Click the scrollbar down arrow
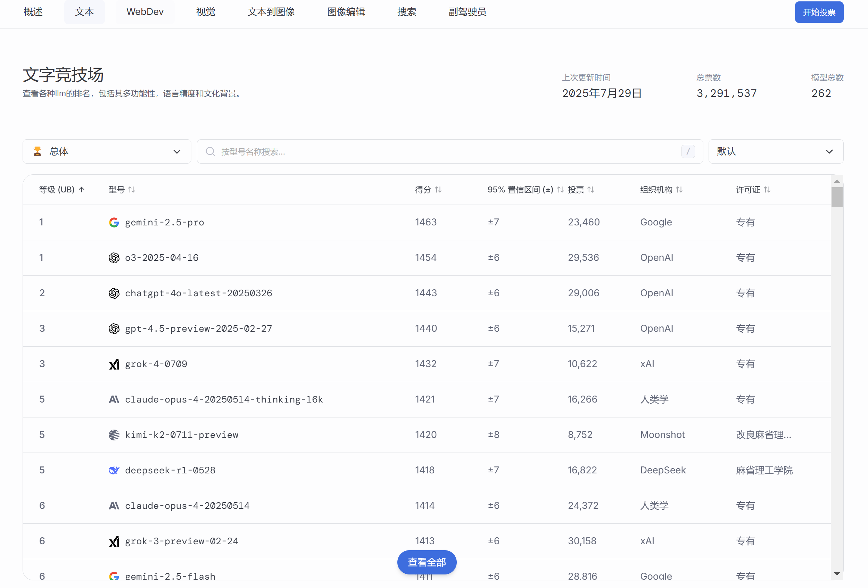 pos(837,573)
